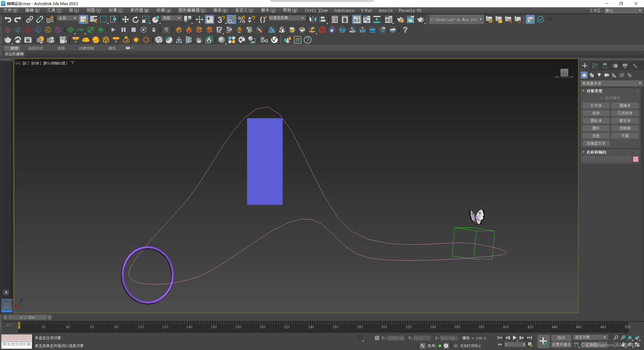Switch to the 自由形式 ribbon tab

pyautogui.click(x=36, y=48)
